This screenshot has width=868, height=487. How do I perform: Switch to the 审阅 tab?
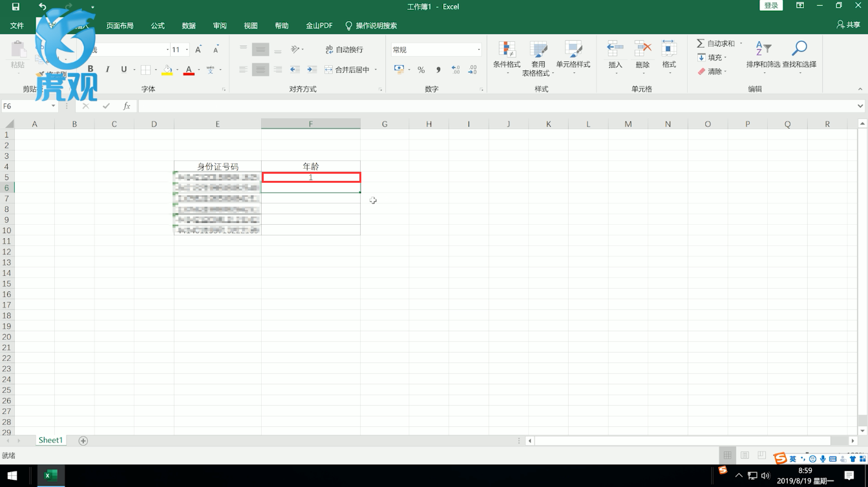(x=220, y=26)
